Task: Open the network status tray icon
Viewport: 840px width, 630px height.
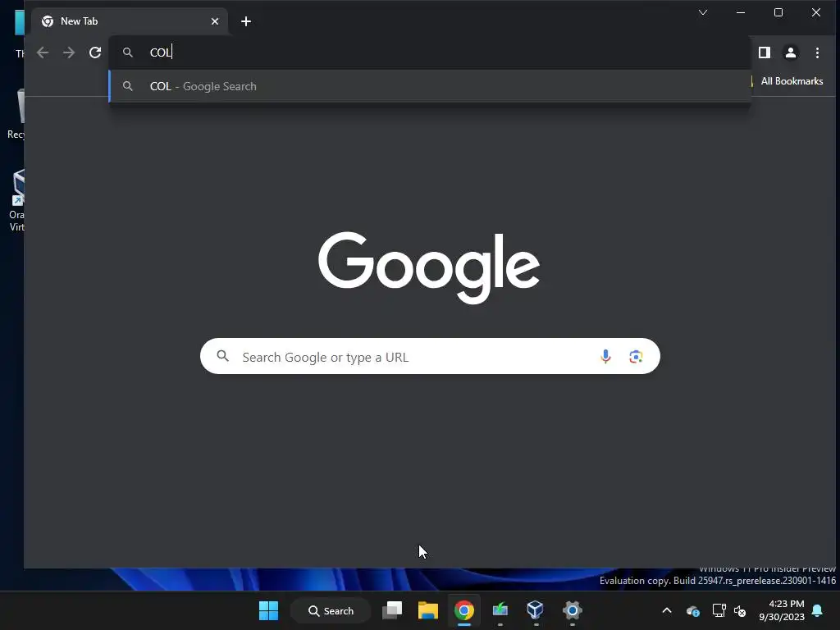Action: pos(719,610)
